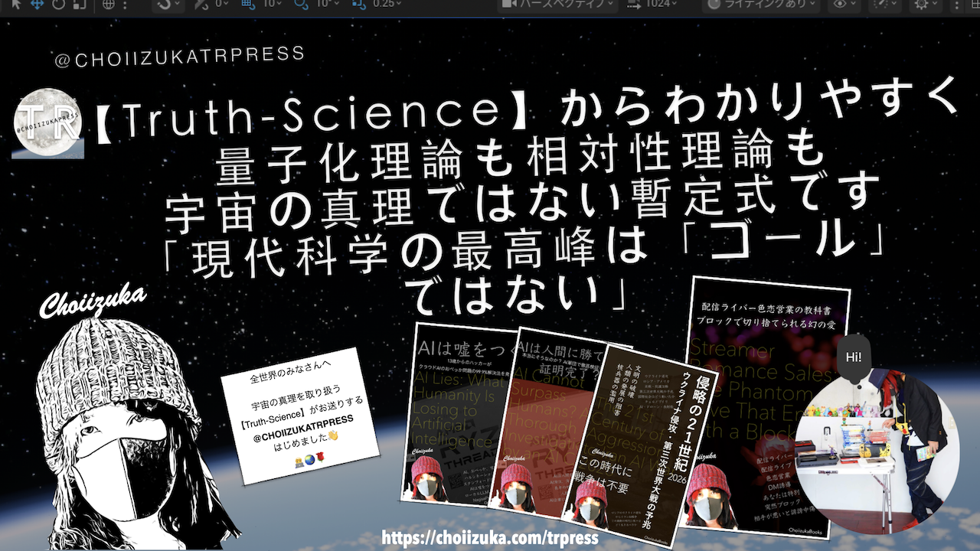Click the AIは嘘をつく book cover
The height and width of the screenshot is (551, 980).
(x=455, y=413)
